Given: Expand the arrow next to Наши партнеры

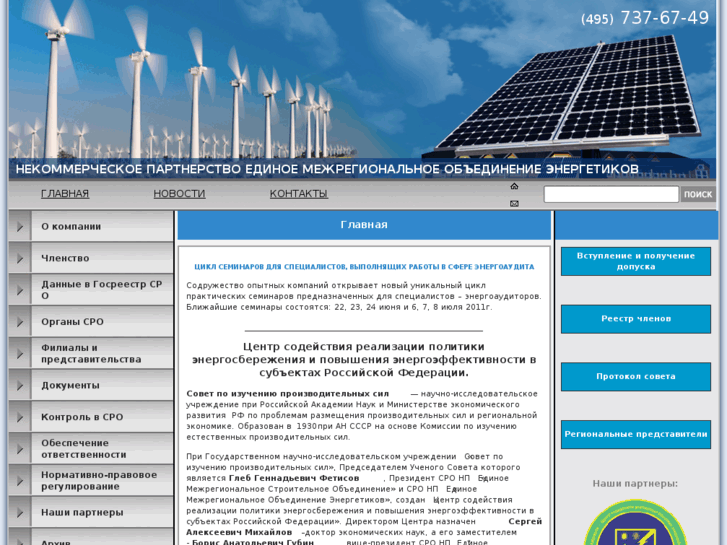Looking at the screenshot, I should (x=20, y=513).
